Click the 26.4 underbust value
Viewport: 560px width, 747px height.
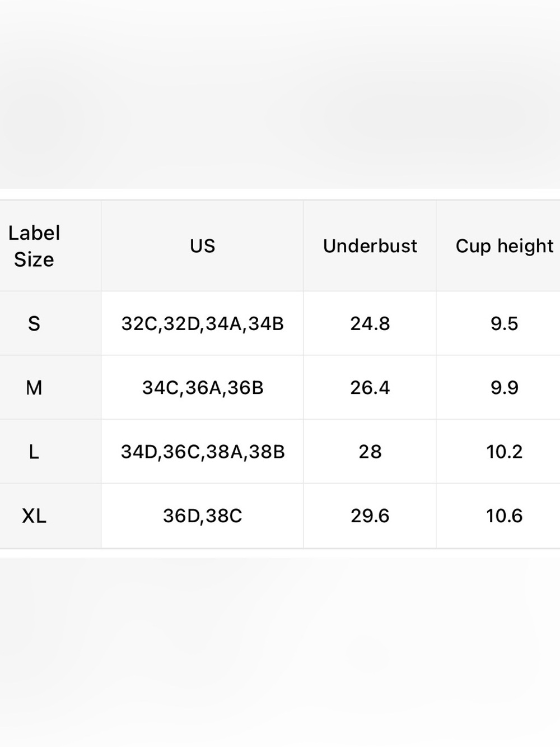coord(370,387)
